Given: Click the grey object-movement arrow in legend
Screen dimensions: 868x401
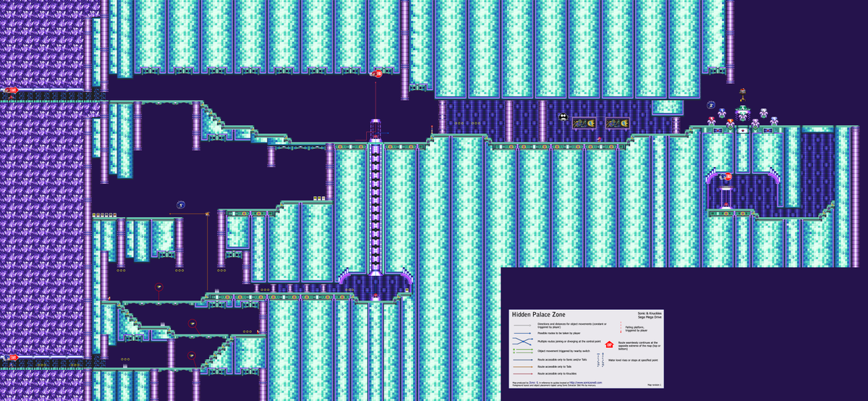Looking at the screenshot, I should [x=522, y=325].
